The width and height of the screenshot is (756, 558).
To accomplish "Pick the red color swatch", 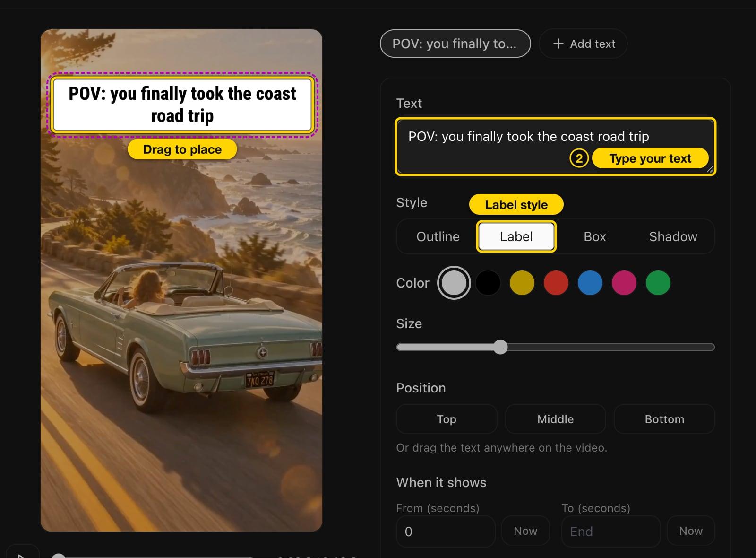I will (x=556, y=283).
